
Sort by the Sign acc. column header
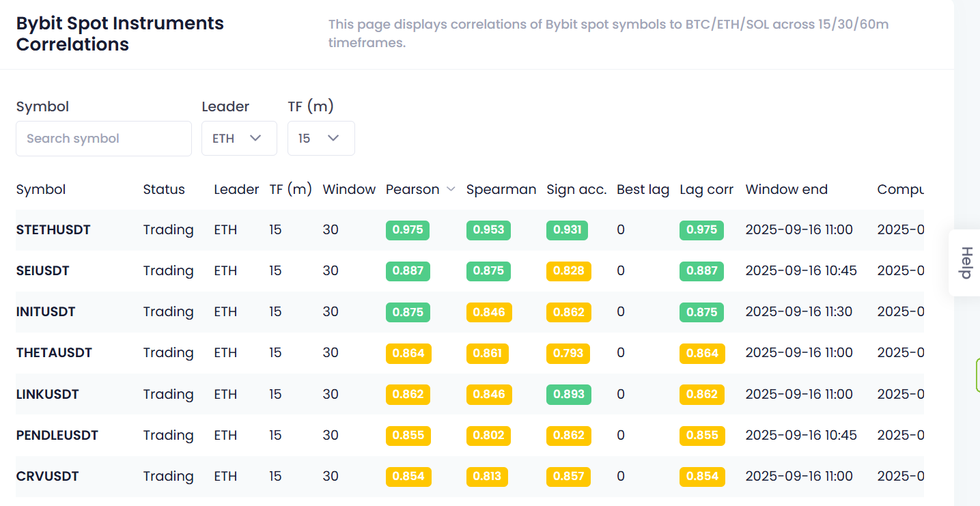coord(576,190)
